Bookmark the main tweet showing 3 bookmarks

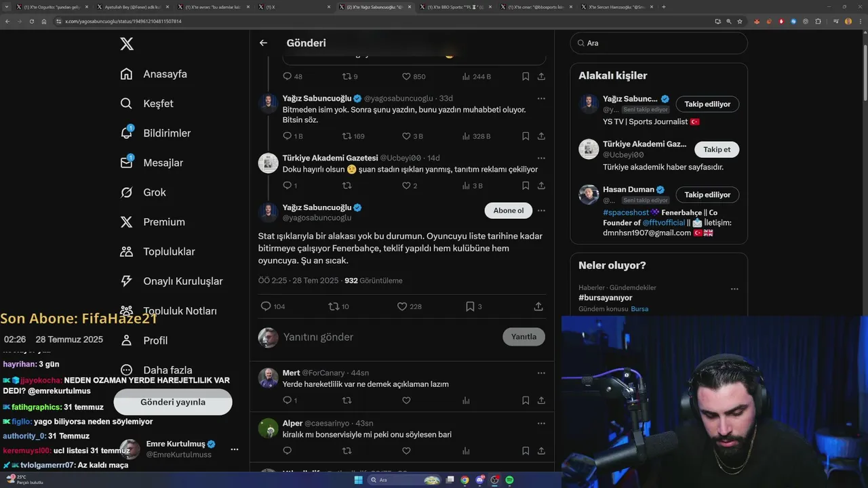pos(470,306)
